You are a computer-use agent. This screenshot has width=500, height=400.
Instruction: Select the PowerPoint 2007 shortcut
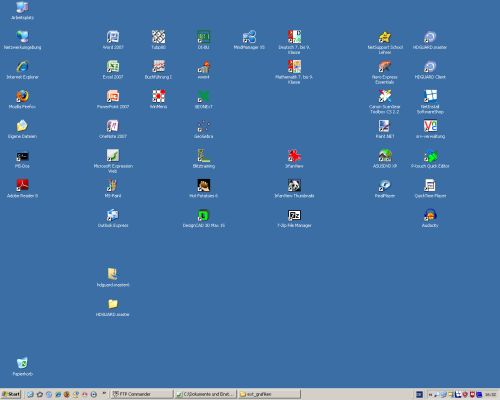tap(113, 96)
